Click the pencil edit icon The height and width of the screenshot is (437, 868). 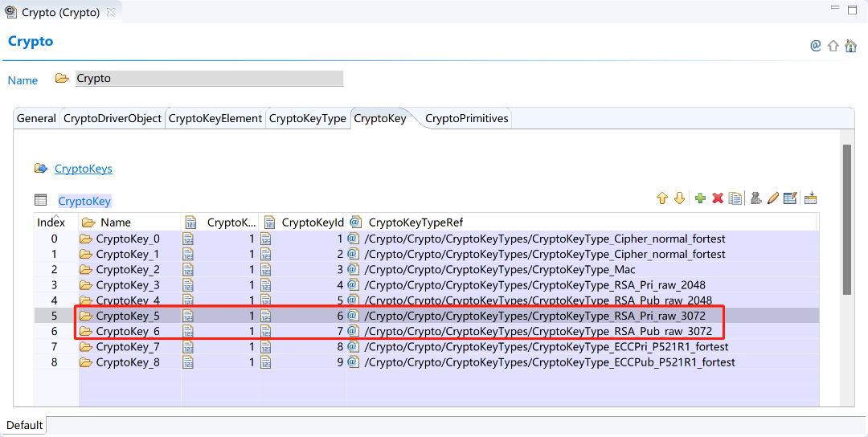coord(773,198)
